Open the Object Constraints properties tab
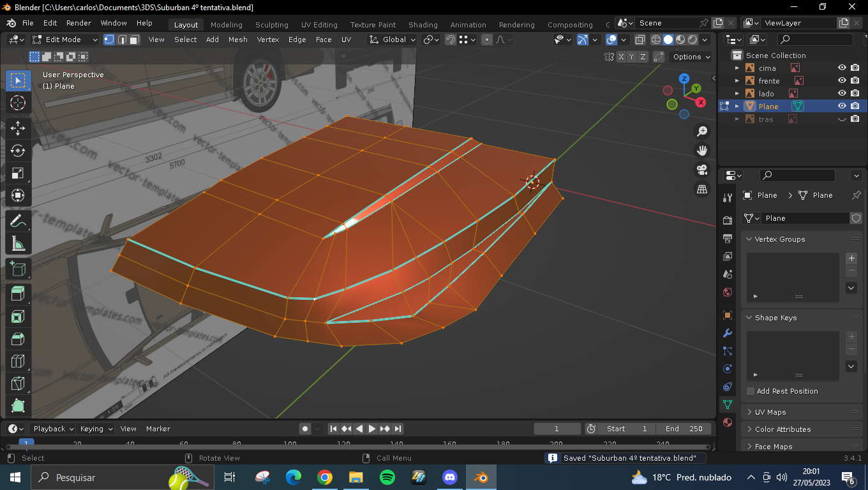This screenshot has height=490, width=868. coord(728,387)
